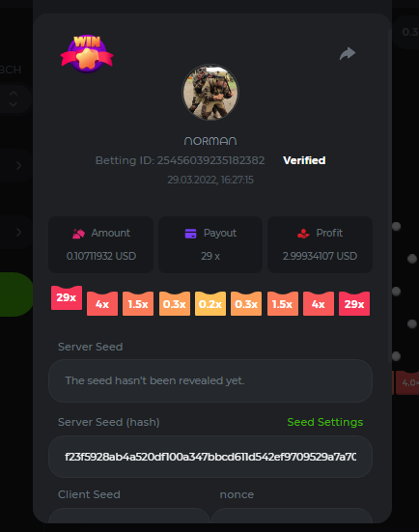This screenshot has height=532, width=419.
Task: Click the Server Seed hash field
Action: [210, 457]
